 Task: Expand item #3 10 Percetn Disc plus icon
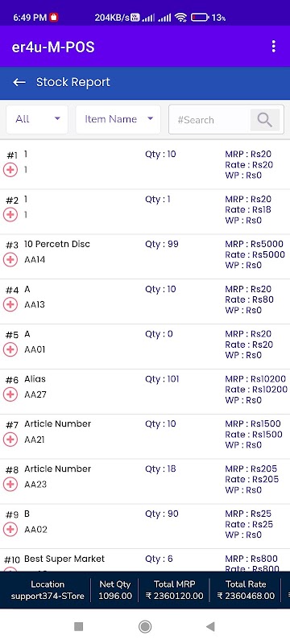tap(10, 259)
